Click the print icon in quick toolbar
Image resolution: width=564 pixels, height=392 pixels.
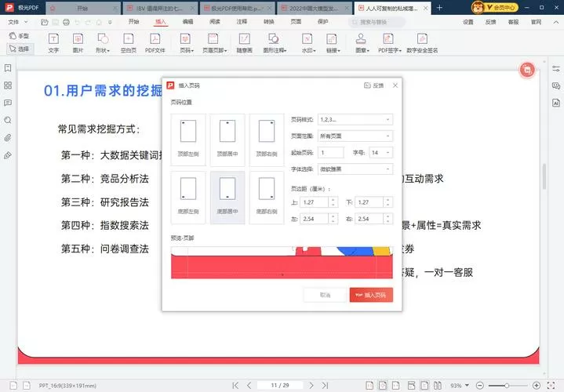pos(66,22)
